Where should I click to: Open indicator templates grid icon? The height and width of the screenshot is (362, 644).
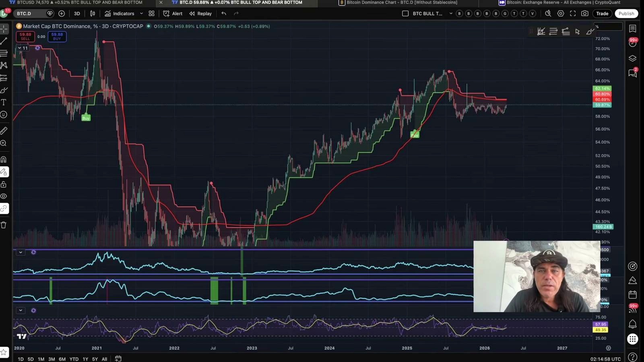tap(152, 13)
